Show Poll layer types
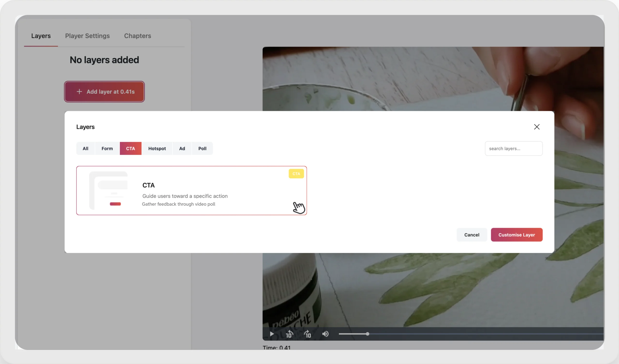 (x=202, y=148)
